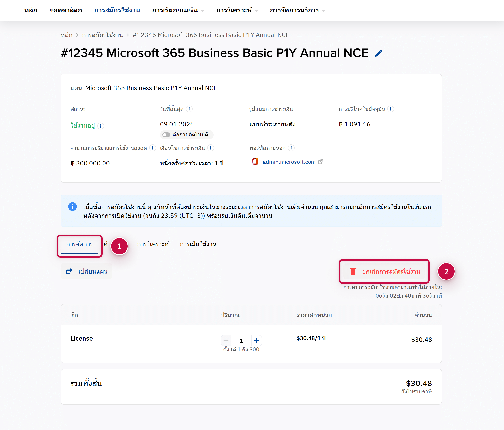Select the การจัดการ tab
The width and height of the screenshot is (504, 430).
[79, 244]
